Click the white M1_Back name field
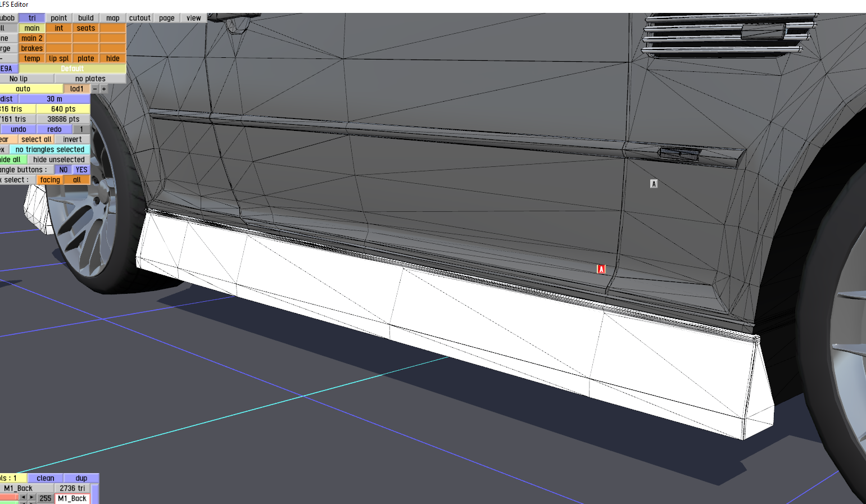The height and width of the screenshot is (504, 866). [72, 498]
